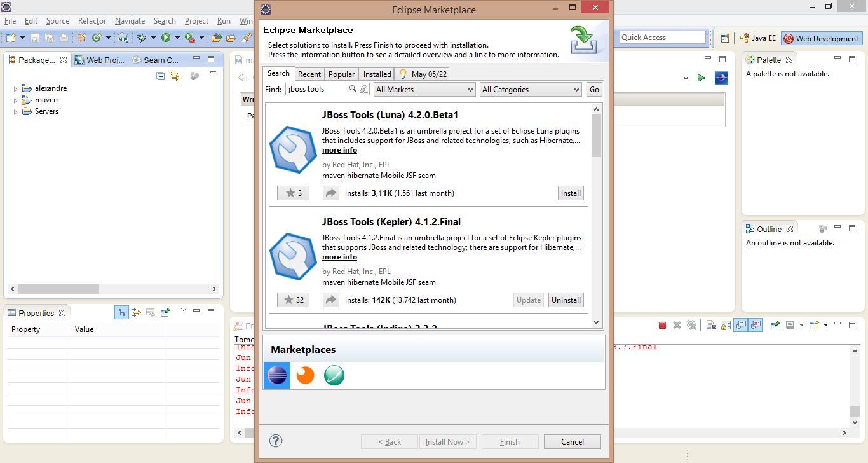Open the Refactor menu
The width and height of the screenshot is (868, 463).
(x=92, y=21)
